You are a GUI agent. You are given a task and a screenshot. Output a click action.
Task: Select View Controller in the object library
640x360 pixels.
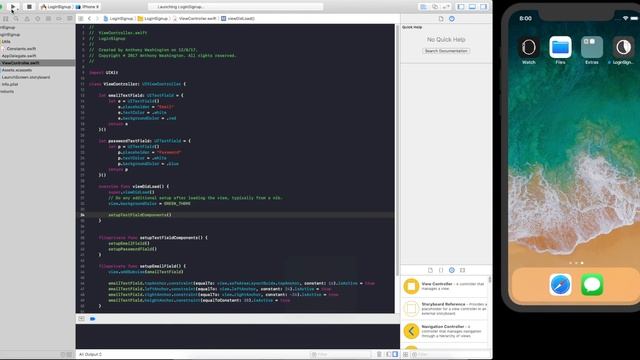click(445, 286)
